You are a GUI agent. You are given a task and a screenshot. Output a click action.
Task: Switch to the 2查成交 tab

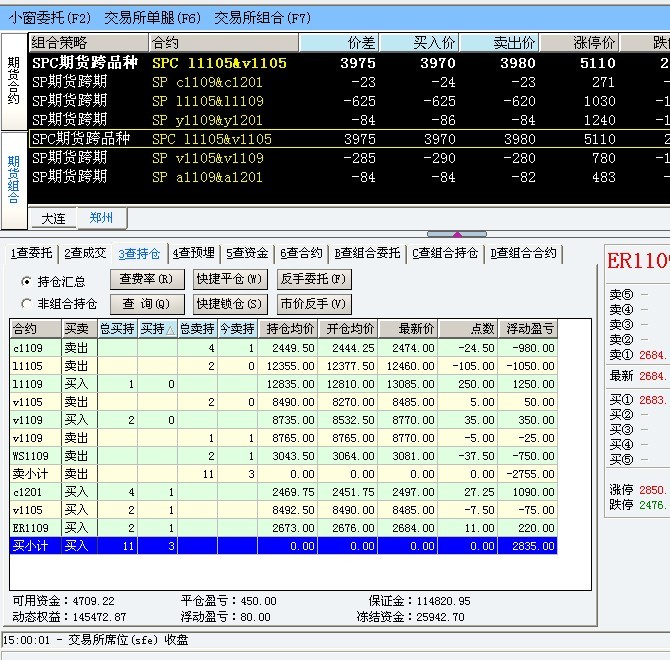85,253
